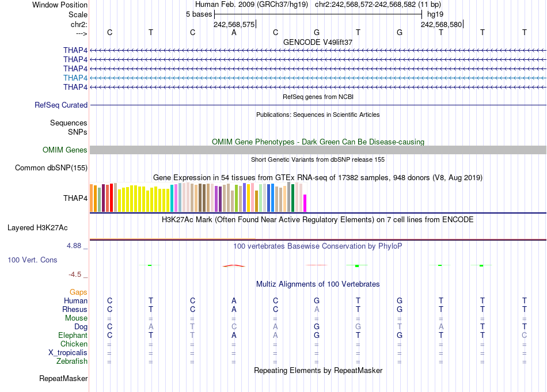Select the Mouse alignment row label

(76, 318)
